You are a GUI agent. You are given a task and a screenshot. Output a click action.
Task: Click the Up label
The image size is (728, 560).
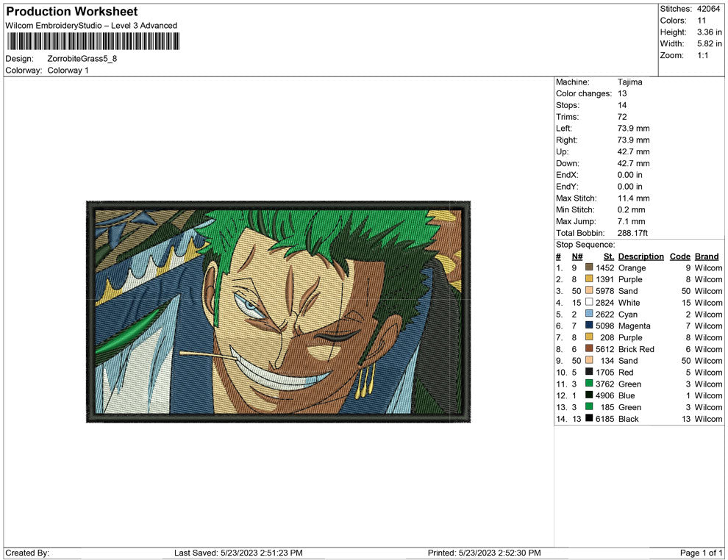pos(562,151)
